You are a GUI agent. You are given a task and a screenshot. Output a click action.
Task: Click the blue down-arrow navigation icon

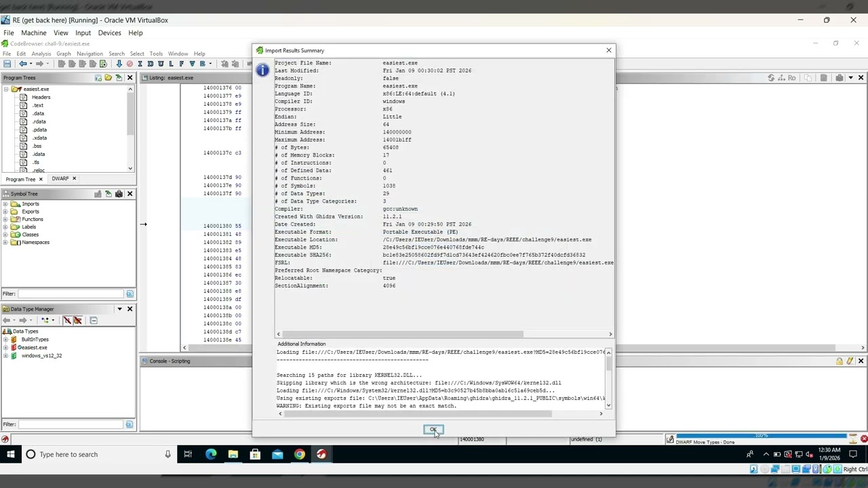[x=119, y=64]
